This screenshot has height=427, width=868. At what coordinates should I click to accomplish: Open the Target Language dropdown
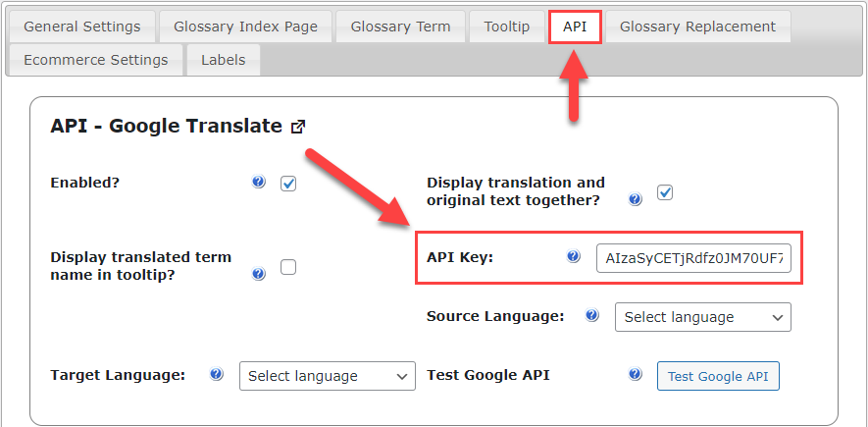(328, 376)
